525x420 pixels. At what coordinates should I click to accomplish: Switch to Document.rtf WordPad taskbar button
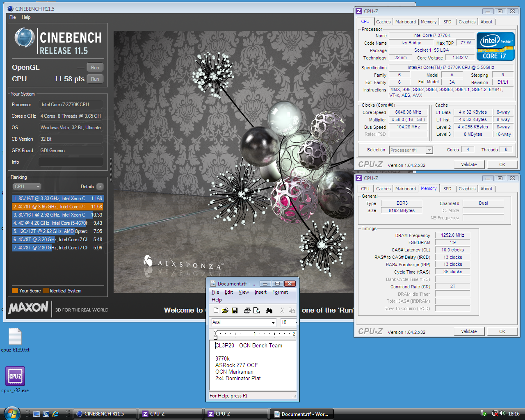pos(301,414)
